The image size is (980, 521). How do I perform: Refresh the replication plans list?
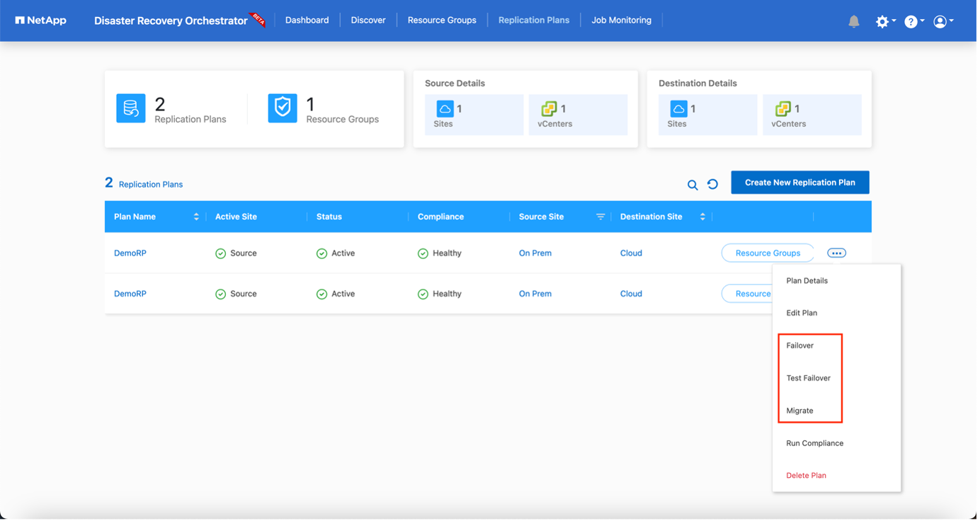tap(713, 184)
